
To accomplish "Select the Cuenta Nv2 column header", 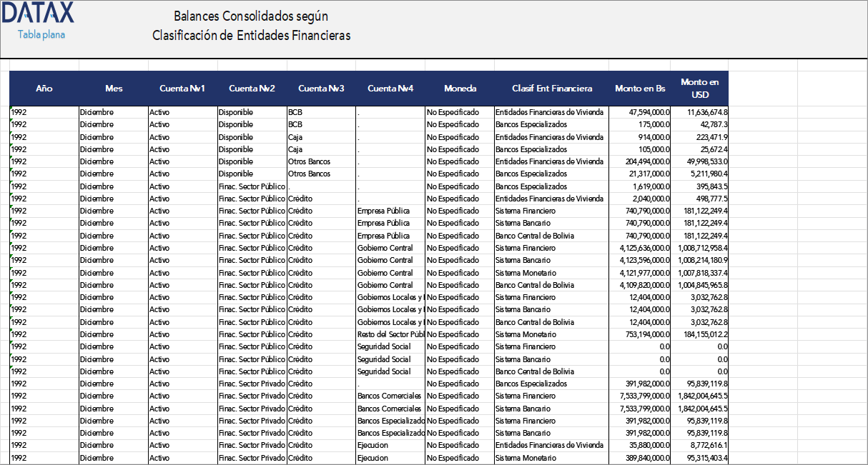I will (251, 89).
